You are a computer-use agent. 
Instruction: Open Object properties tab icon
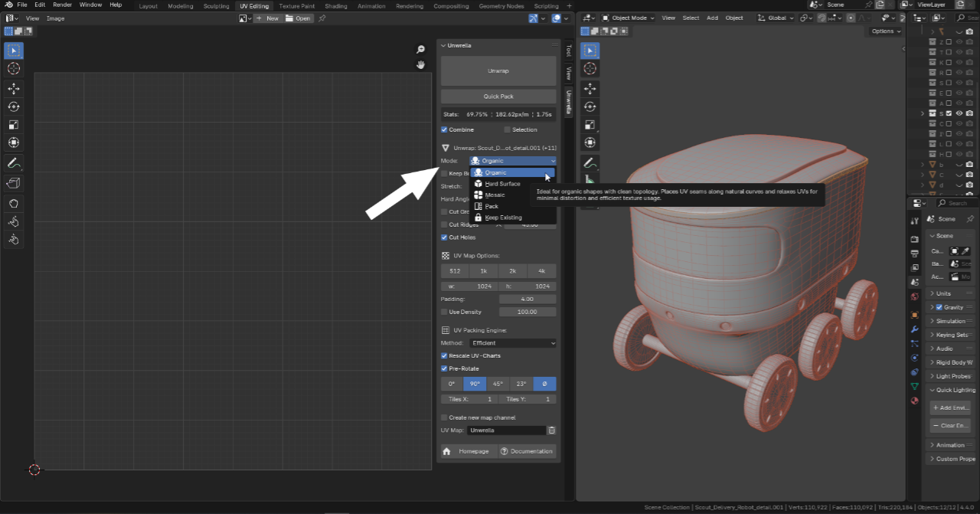tap(914, 315)
